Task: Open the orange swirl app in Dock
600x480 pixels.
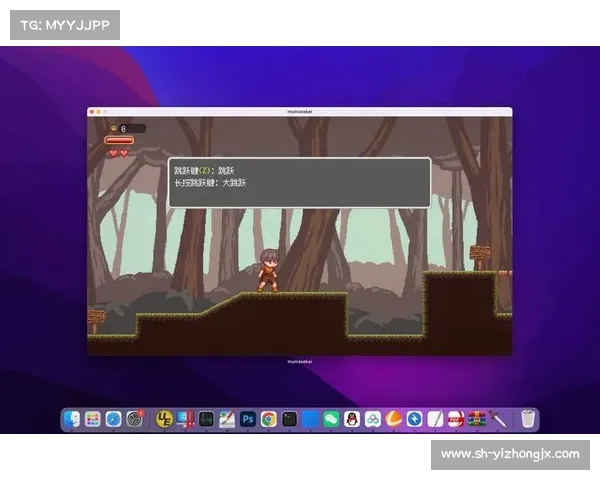Action: 394,419
